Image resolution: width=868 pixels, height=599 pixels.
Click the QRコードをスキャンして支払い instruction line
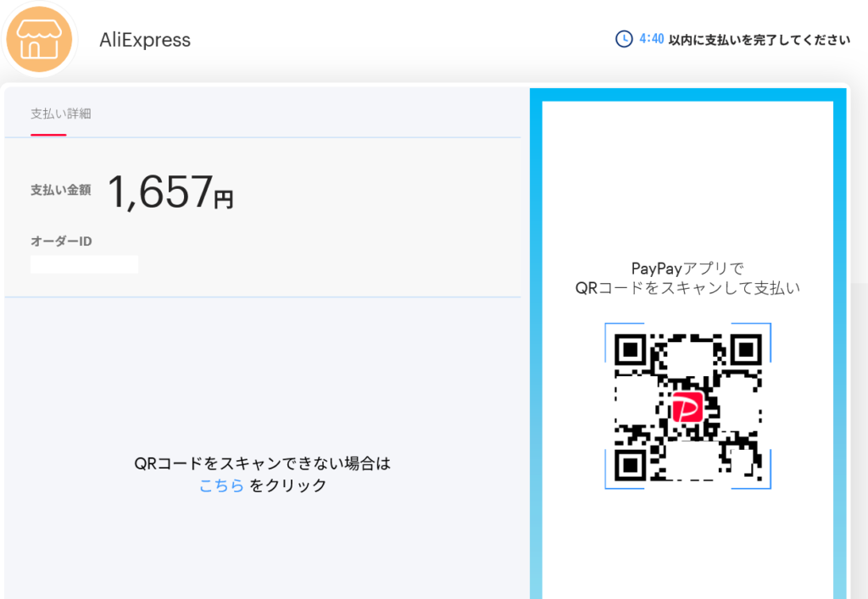[x=687, y=288]
